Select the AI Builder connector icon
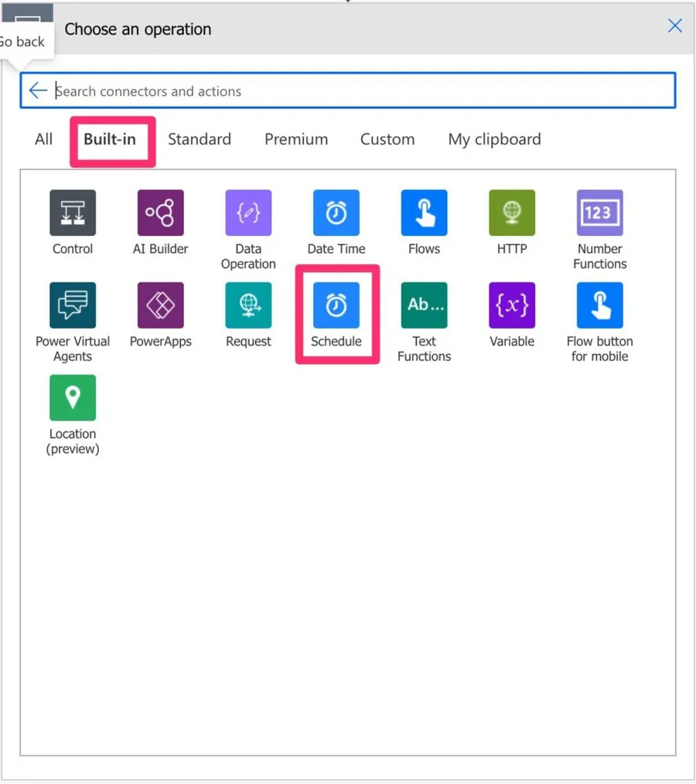696x784 pixels. coord(160,213)
